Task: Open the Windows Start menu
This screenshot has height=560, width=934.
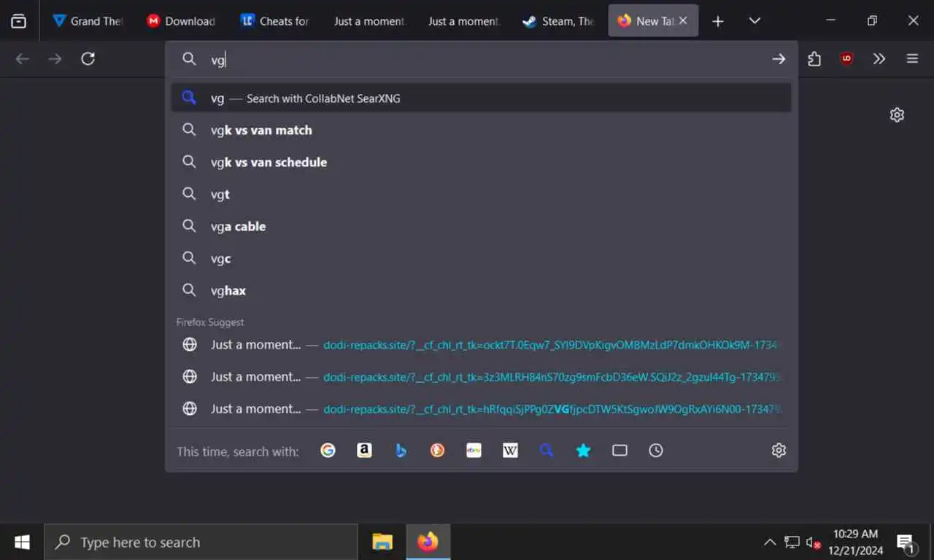Action: point(22,542)
